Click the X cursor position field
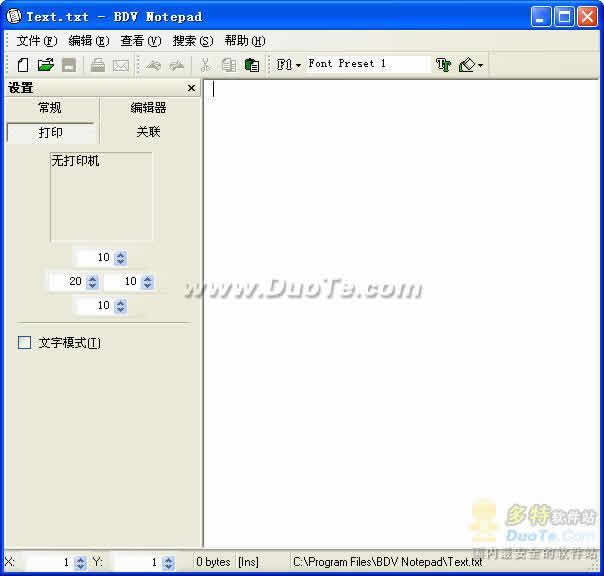 point(49,563)
